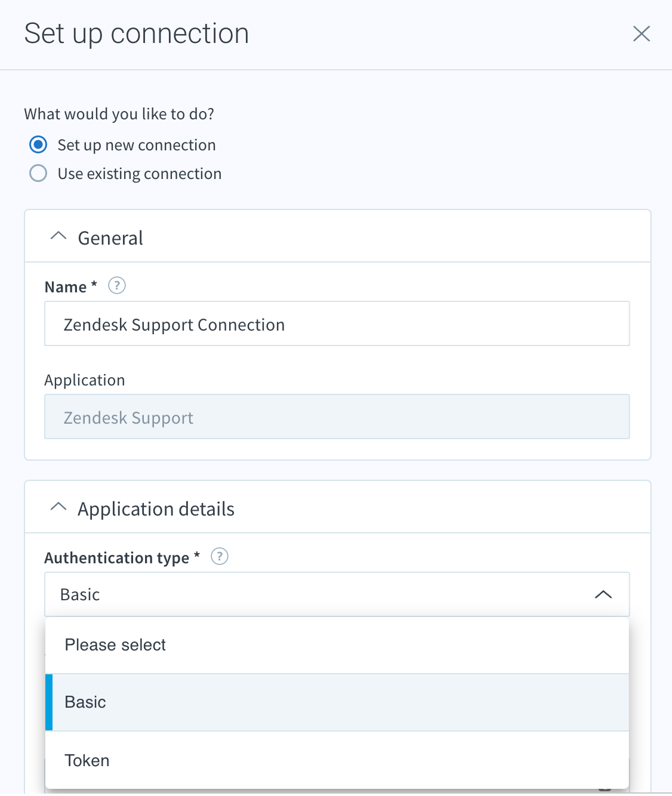672x796 pixels.
Task: Click the Name input field
Action: (x=337, y=323)
